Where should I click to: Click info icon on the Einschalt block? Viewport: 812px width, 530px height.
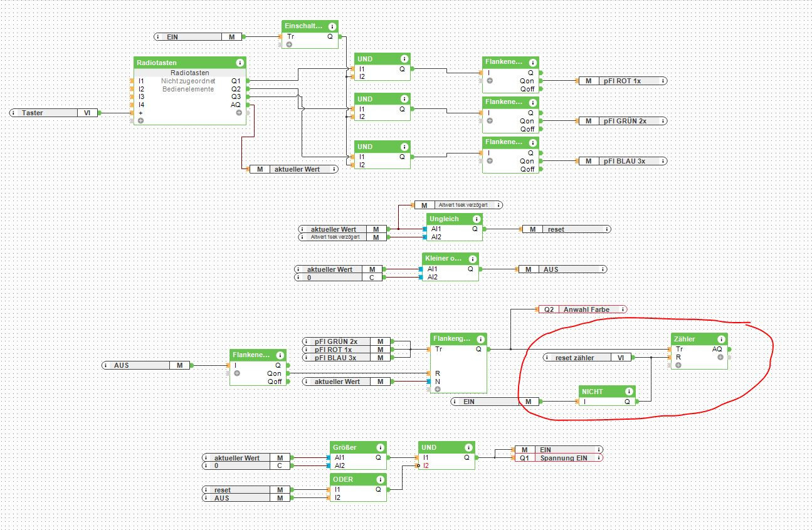332,27
